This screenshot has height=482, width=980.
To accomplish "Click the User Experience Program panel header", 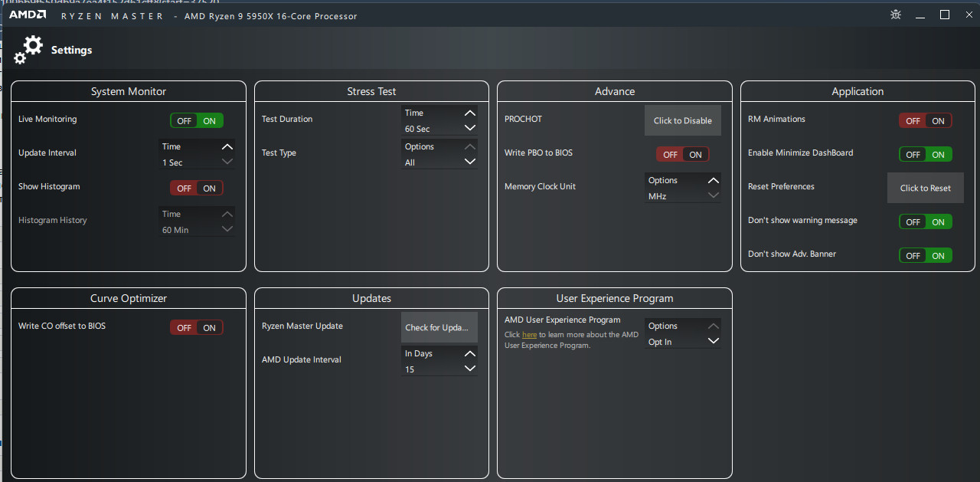I will pos(615,298).
